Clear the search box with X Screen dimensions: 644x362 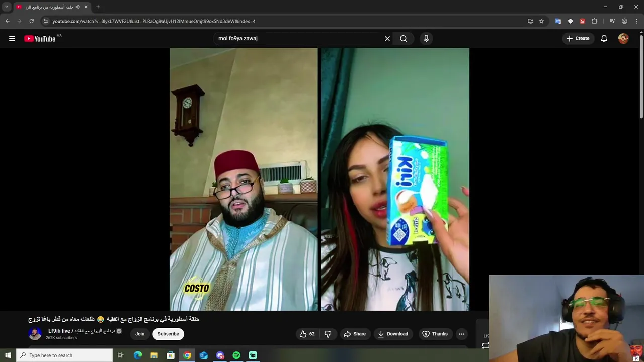tap(387, 38)
